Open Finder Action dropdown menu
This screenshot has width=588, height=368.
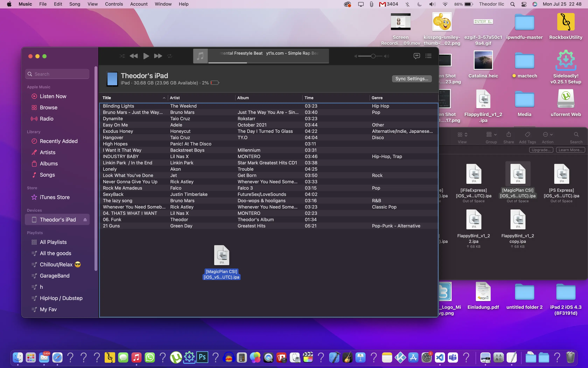548,135
